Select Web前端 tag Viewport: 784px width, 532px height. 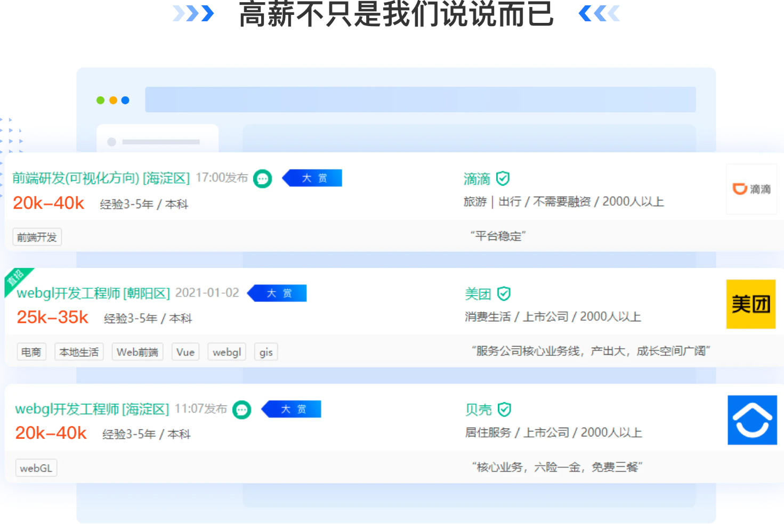tap(138, 352)
